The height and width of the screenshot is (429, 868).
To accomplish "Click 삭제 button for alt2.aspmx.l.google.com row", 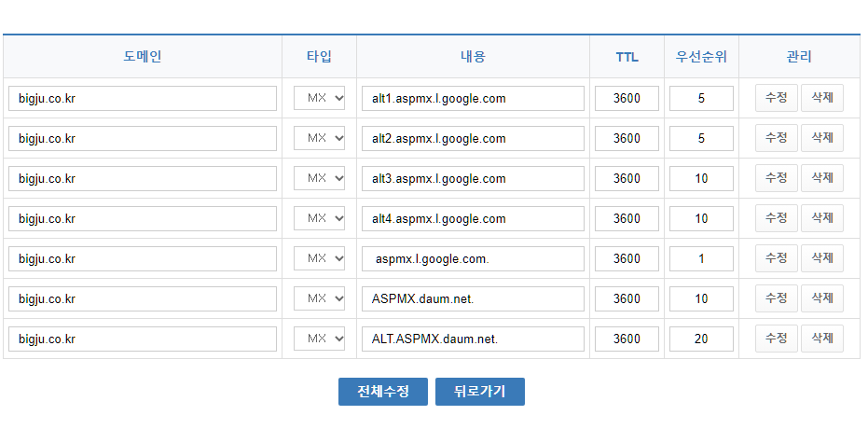I will point(822,138).
